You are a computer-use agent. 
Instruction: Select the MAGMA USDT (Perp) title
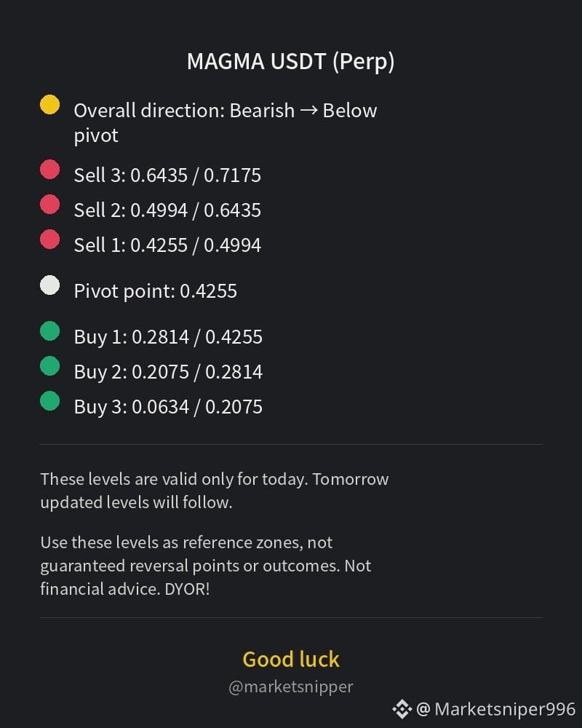pyautogui.click(x=290, y=62)
